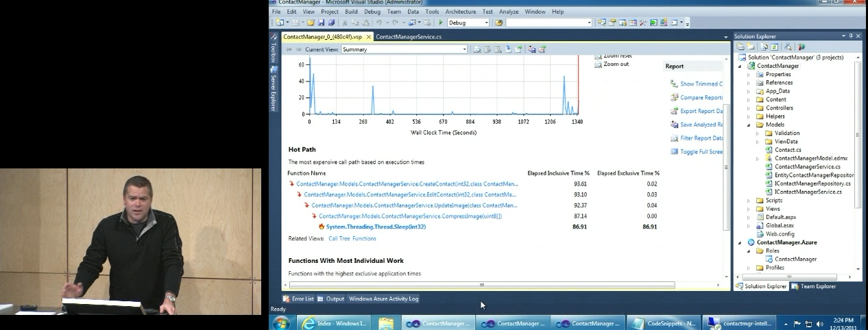Screen dimensions: 868x330
Task: Open the Error List tab
Action: click(x=298, y=299)
